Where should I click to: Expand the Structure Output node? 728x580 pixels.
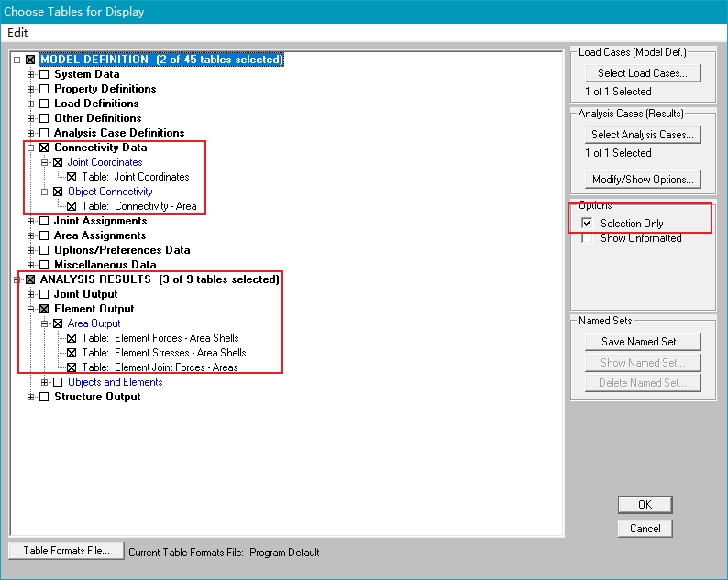point(30,397)
